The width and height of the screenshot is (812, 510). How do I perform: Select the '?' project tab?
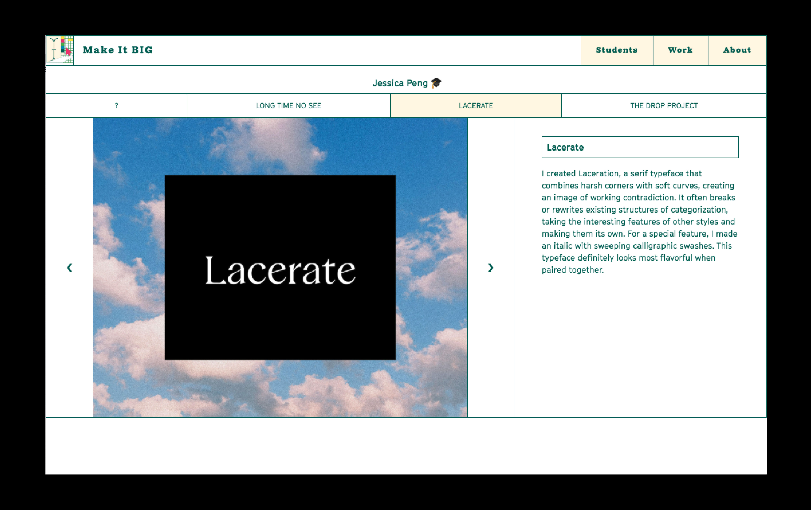click(116, 106)
